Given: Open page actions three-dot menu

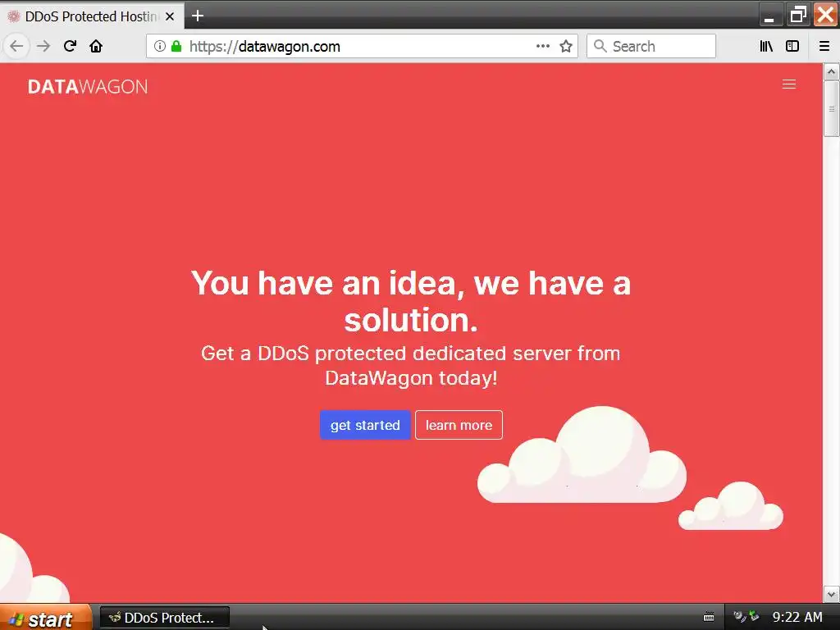Looking at the screenshot, I should [x=543, y=46].
